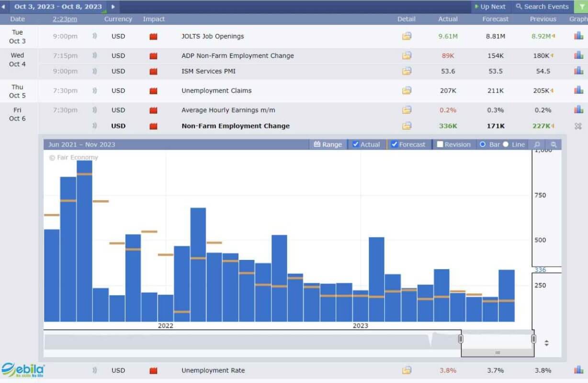The width and height of the screenshot is (588, 383).
Task: Toggle sound alert for Non-Farm Employment Change
Action: (x=94, y=126)
